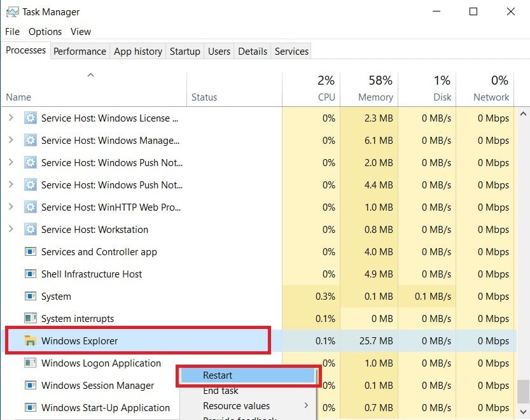530x420 pixels.
Task: Click the 0.3% CPU value of System
Action: click(x=325, y=297)
